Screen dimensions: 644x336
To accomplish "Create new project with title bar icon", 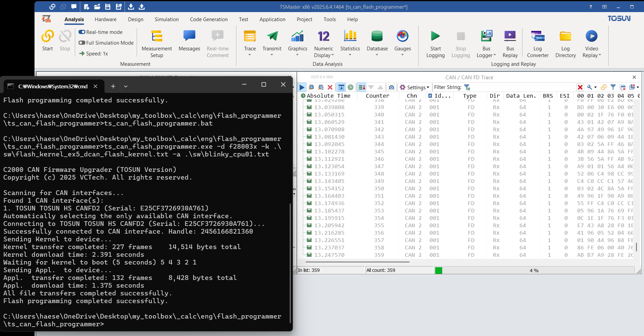I will pyautogui.click(x=86, y=7).
